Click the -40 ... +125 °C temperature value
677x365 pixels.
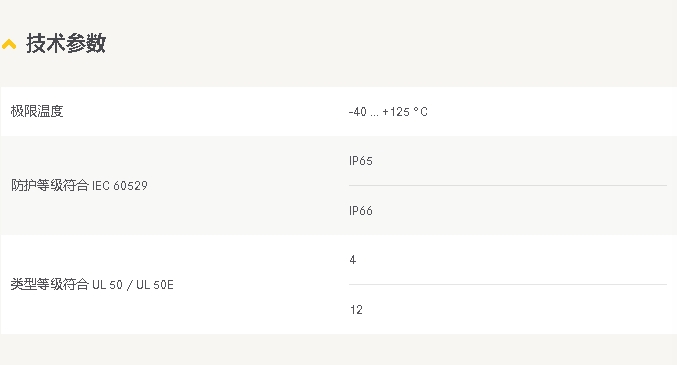pos(388,112)
